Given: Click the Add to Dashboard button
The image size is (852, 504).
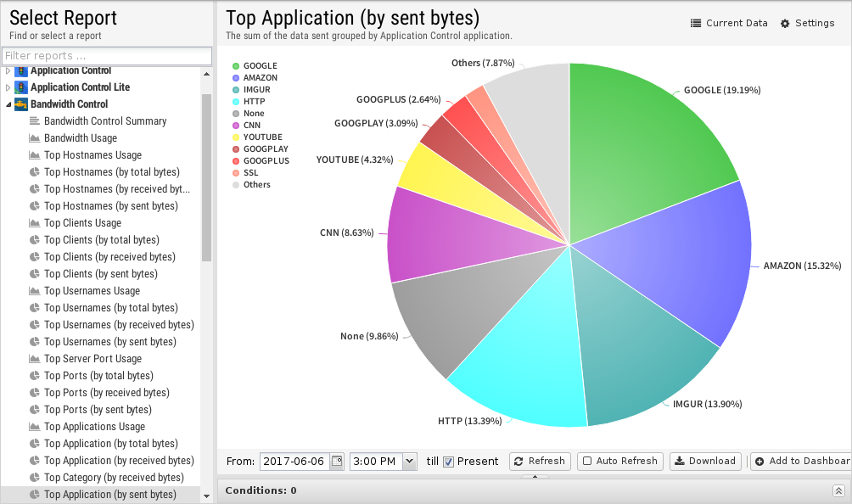Looking at the screenshot, I should tap(801, 461).
